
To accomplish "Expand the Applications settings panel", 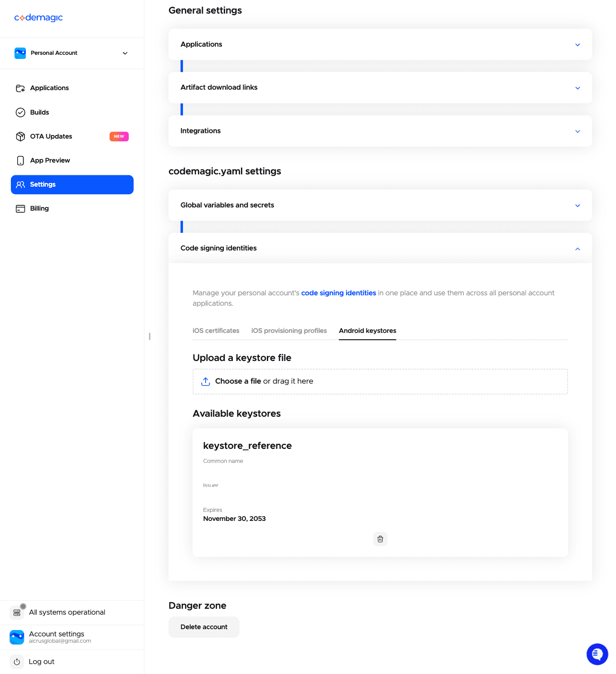I will point(380,44).
